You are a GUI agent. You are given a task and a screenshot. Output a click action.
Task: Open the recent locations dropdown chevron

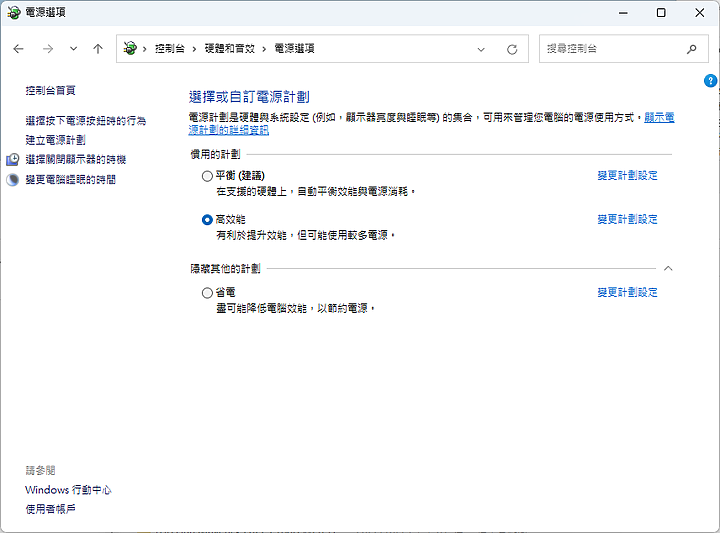(x=73, y=49)
